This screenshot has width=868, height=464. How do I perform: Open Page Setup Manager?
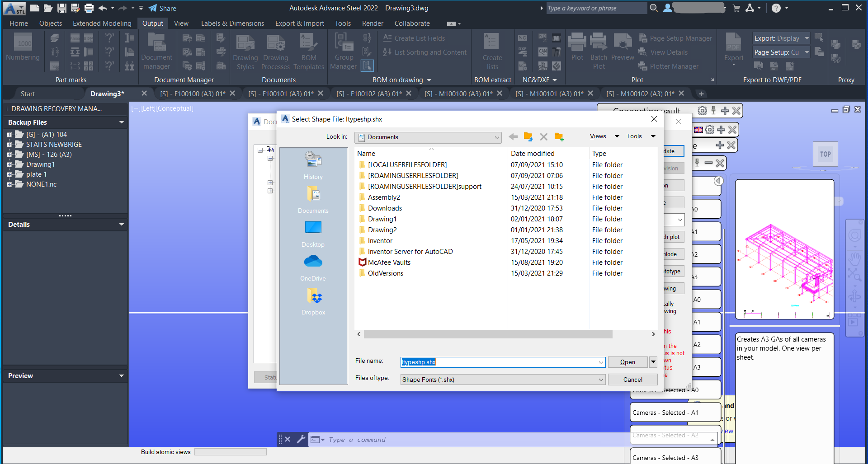click(x=676, y=38)
